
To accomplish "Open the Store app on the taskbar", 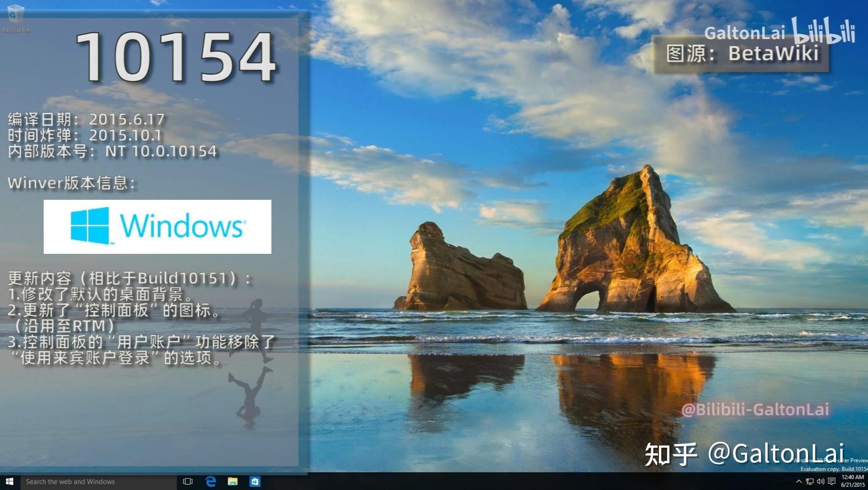I will [255, 481].
